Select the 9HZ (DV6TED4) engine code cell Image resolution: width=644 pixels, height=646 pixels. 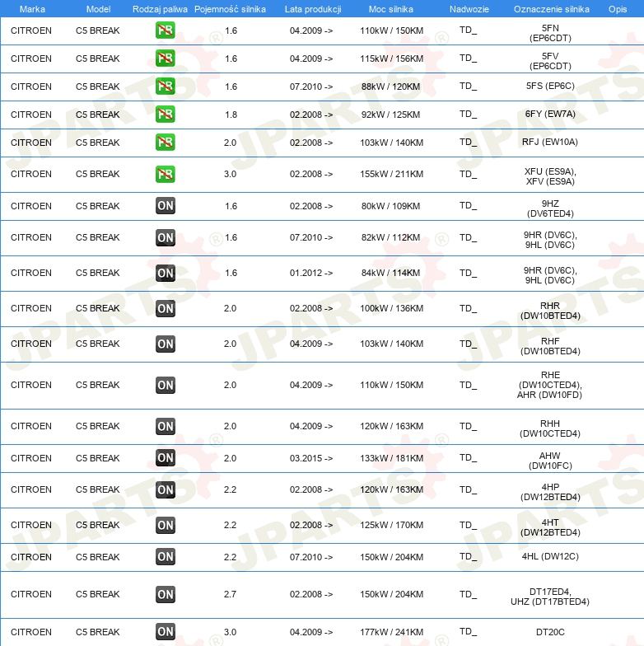point(550,208)
